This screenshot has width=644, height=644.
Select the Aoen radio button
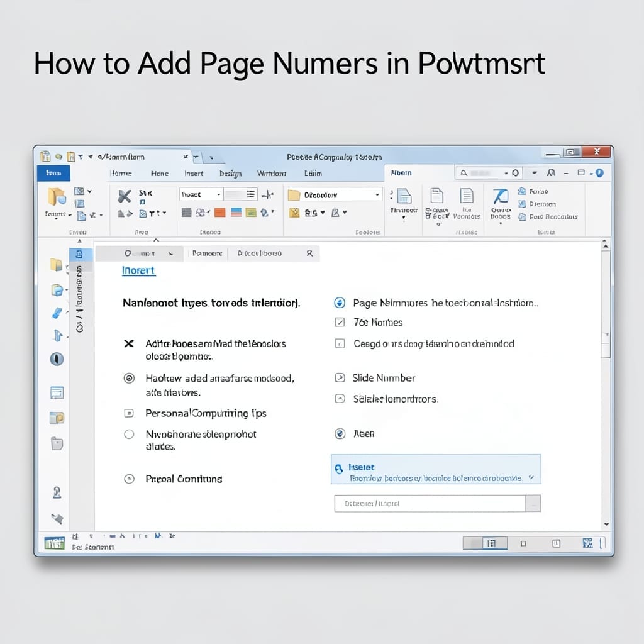coord(340,434)
